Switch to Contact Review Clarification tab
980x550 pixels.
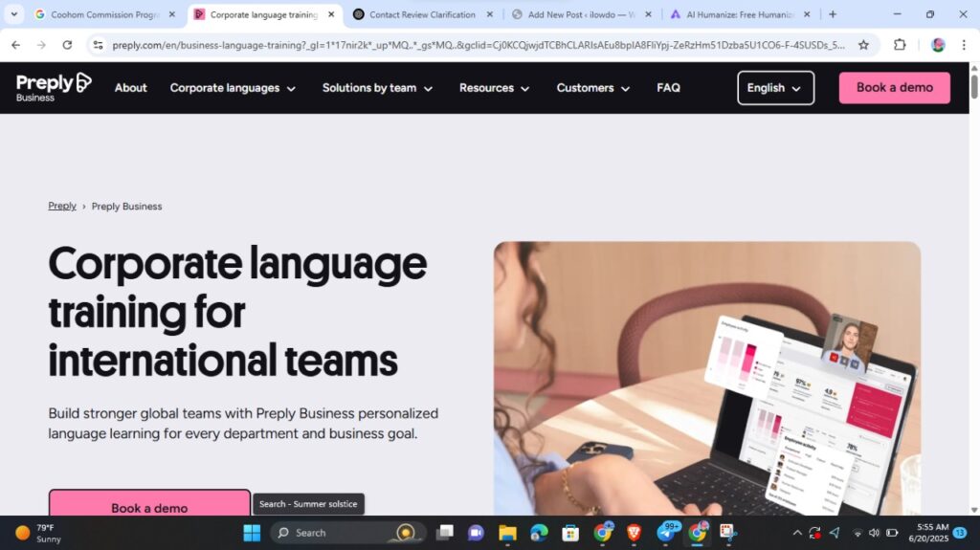click(x=422, y=14)
